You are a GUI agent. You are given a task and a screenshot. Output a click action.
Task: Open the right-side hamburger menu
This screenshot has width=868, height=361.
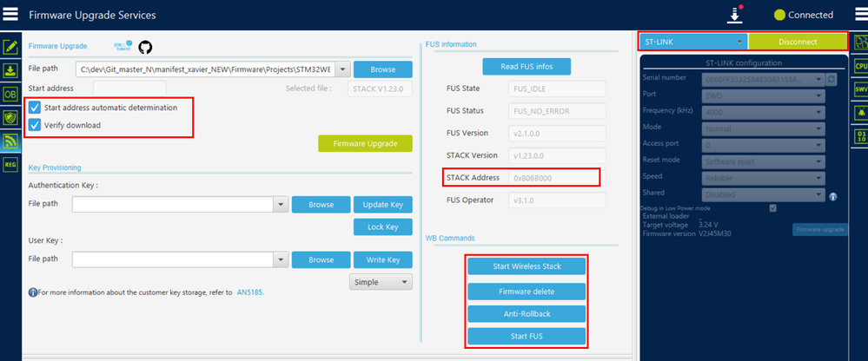click(860, 15)
